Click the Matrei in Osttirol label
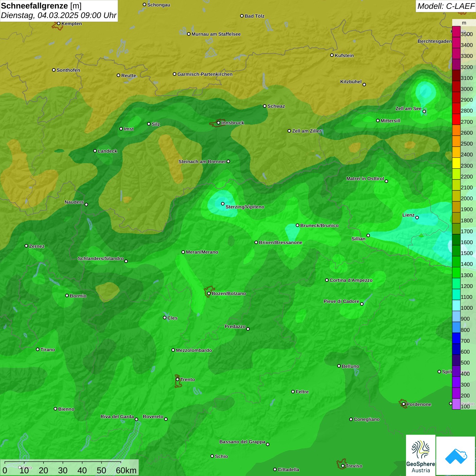The height and width of the screenshot is (476, 476). click(365, 178)
